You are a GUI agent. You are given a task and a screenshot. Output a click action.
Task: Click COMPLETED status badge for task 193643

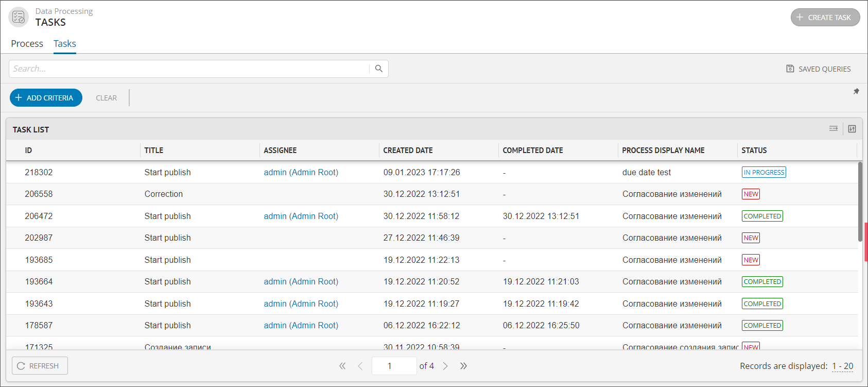click(762, 304)
